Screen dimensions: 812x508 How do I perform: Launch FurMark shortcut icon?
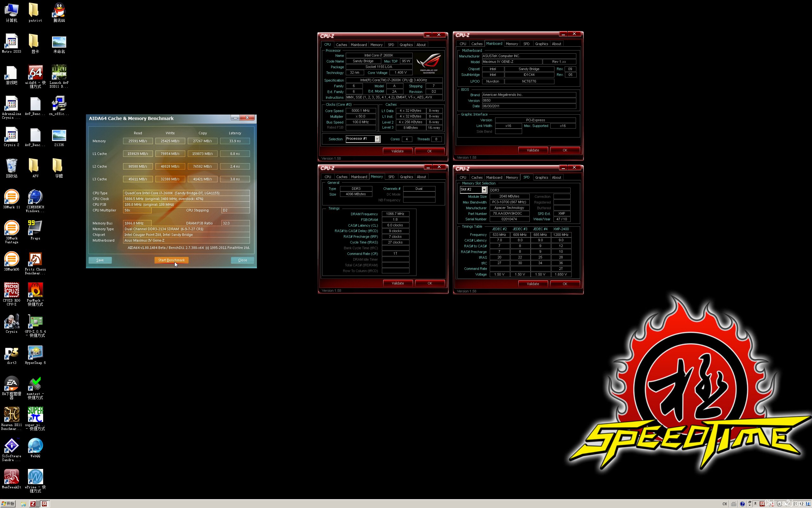pyautogui.click(x=35, y=294)
